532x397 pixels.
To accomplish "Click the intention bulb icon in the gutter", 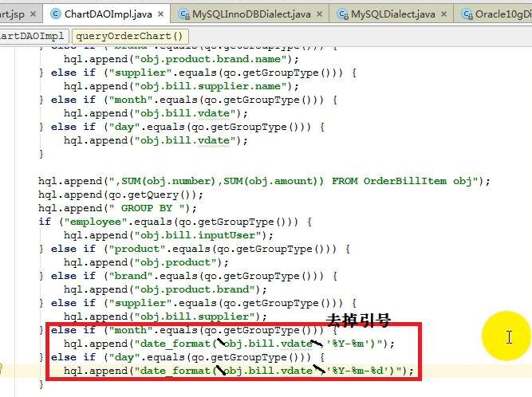I will 2,369.
